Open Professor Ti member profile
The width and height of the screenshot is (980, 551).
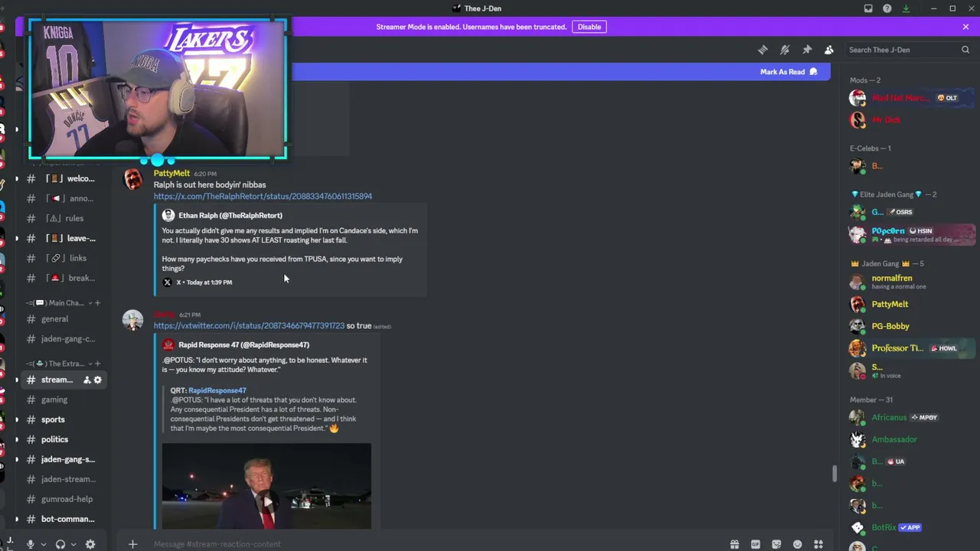tap(911, 348)
